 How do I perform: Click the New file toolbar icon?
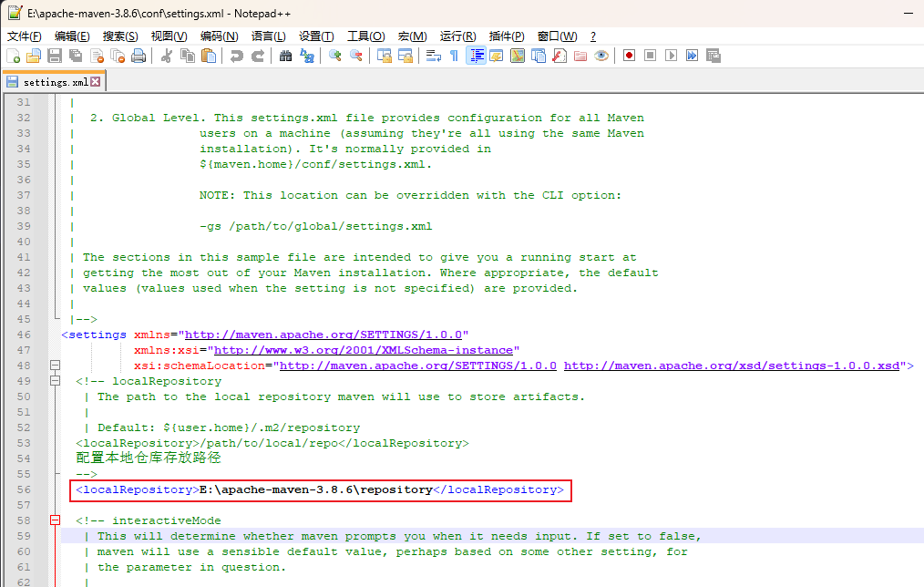(x=13, y=56)
